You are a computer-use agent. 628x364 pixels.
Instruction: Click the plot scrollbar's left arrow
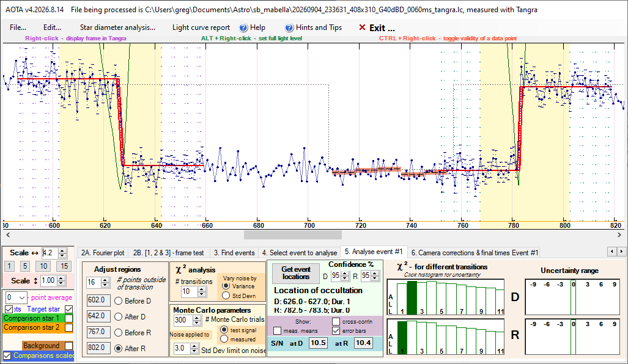click(7, 235)
